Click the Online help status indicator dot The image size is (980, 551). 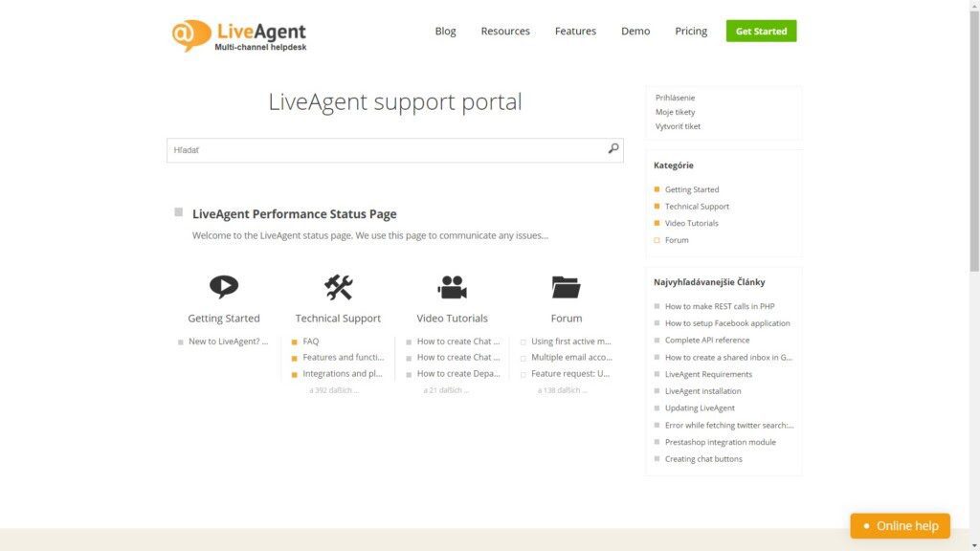tap(867, 525)
